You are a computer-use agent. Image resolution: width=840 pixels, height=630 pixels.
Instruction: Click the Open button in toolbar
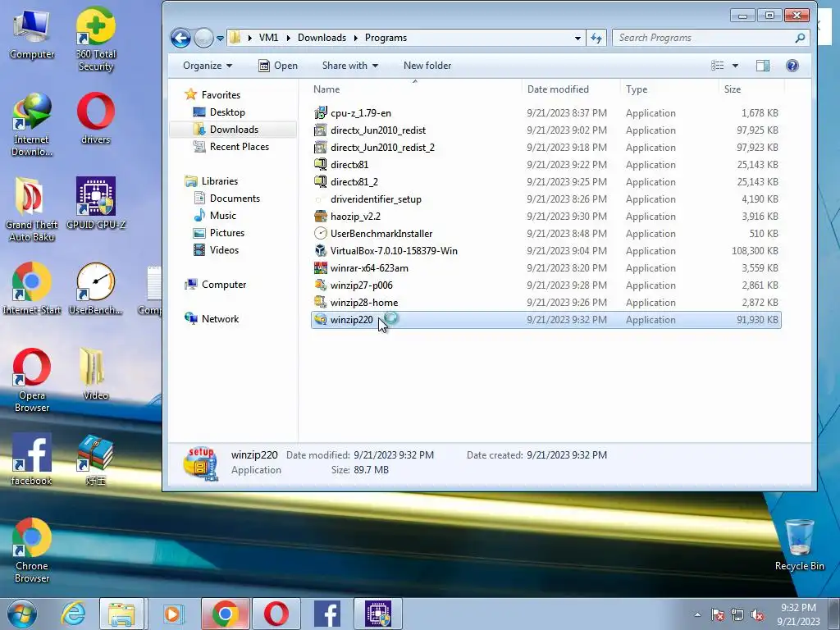pos(278,66)
